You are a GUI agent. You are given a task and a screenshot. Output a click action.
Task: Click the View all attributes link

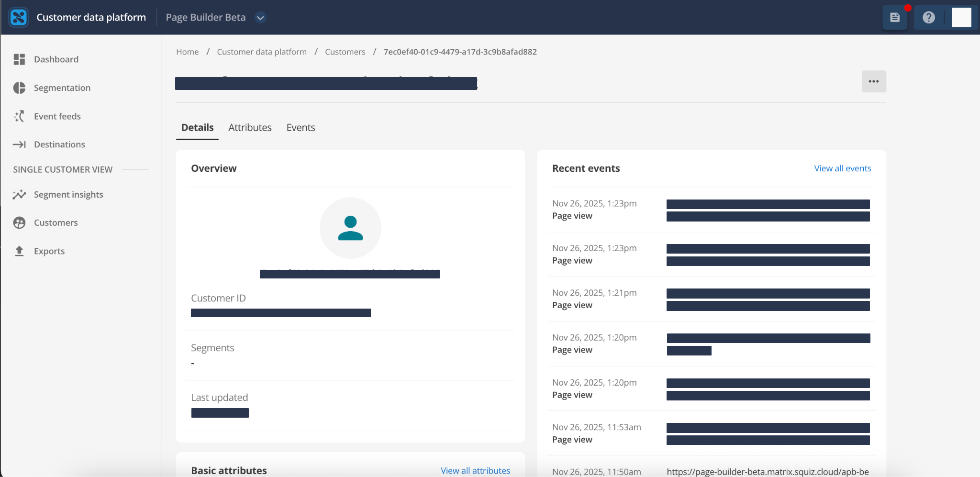475,470
